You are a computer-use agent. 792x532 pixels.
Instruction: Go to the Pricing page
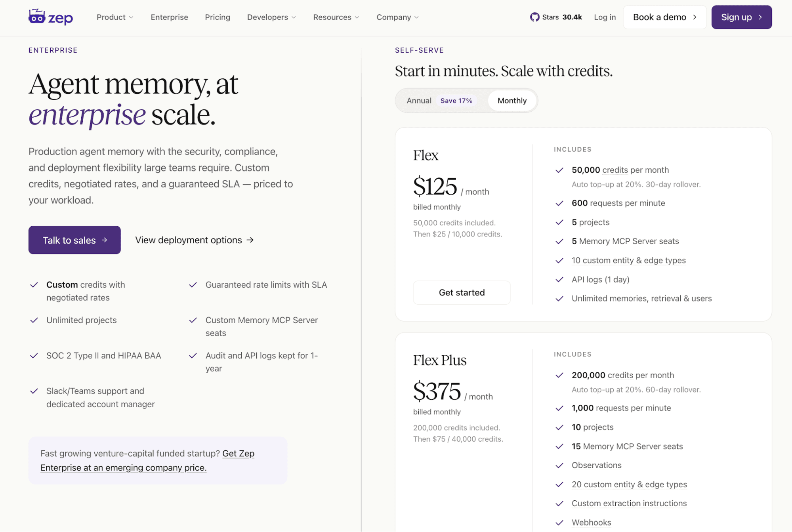pyautogui.click(x=218, y=17)
